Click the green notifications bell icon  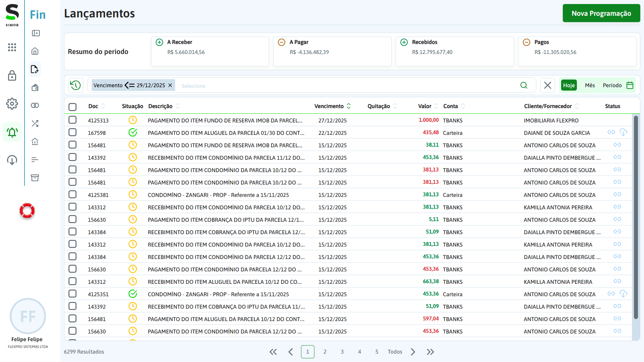12,132
